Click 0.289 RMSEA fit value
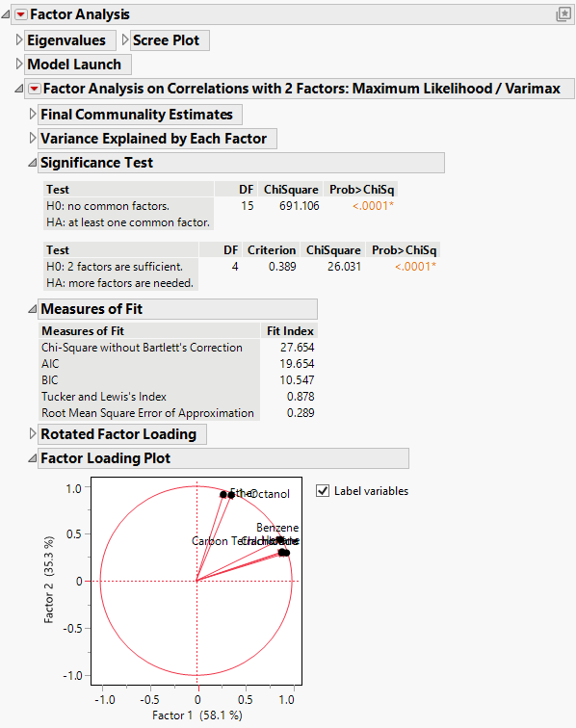Image resolution: width=576 pixels, height=728 pixels. click(x=301, y=413)
